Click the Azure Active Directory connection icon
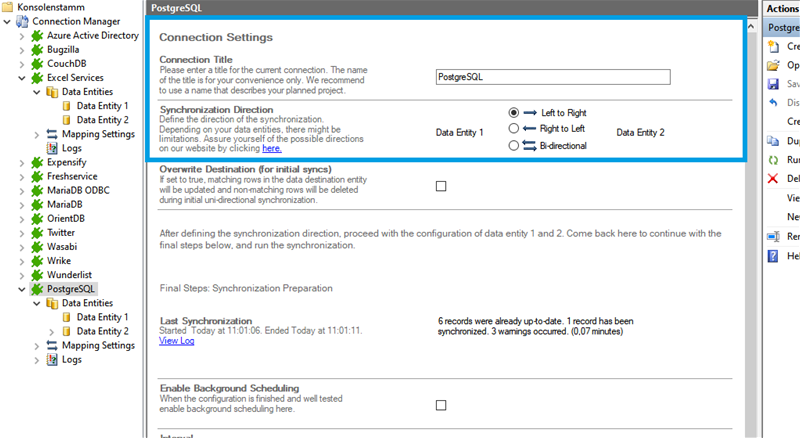 [38, 35]
